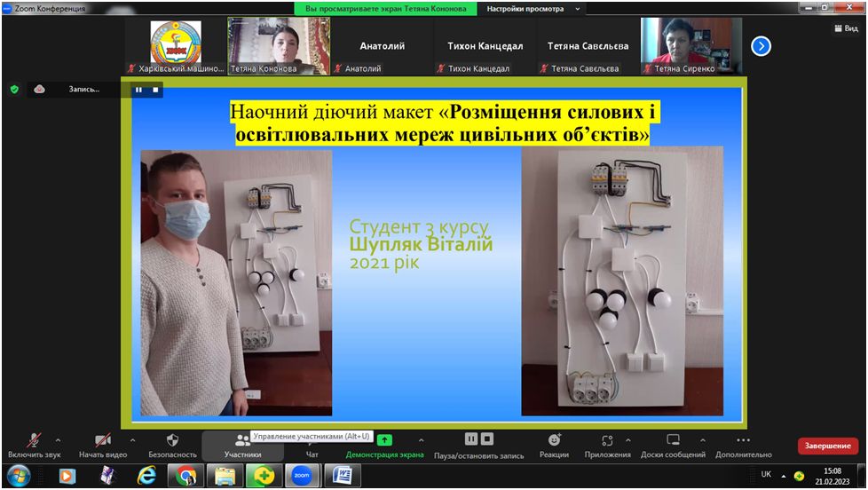Open video options arrow next to Начать видео
The image size is (868, 490).
[132, 440]
